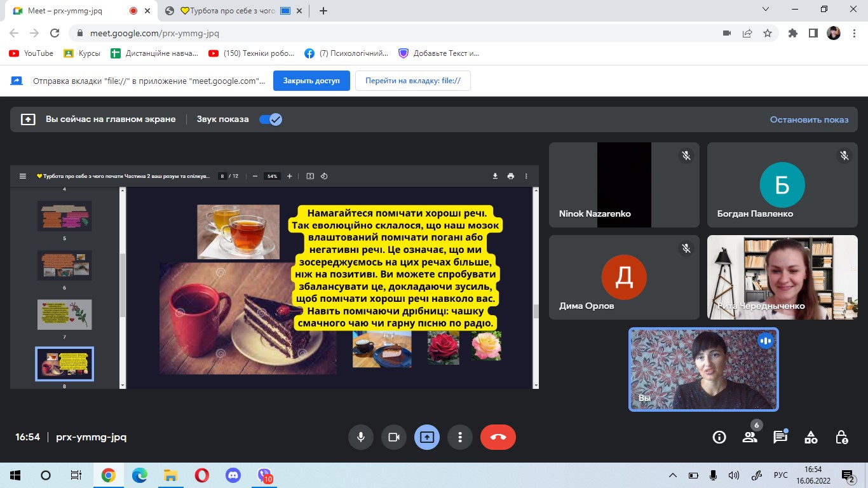Open Добавьте Текст bookmark

tap(439, 53)
